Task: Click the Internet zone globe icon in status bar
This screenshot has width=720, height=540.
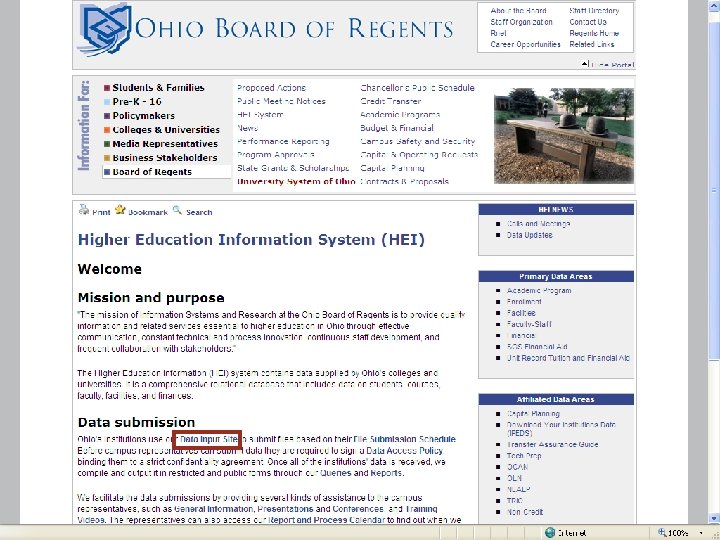Action: (550, 533)
